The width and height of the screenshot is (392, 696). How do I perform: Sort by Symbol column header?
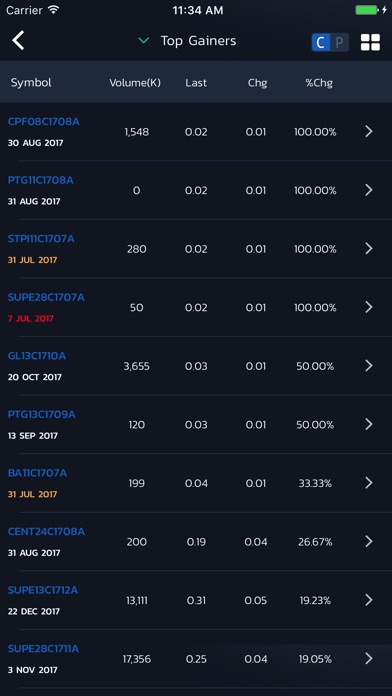[31, 83]
